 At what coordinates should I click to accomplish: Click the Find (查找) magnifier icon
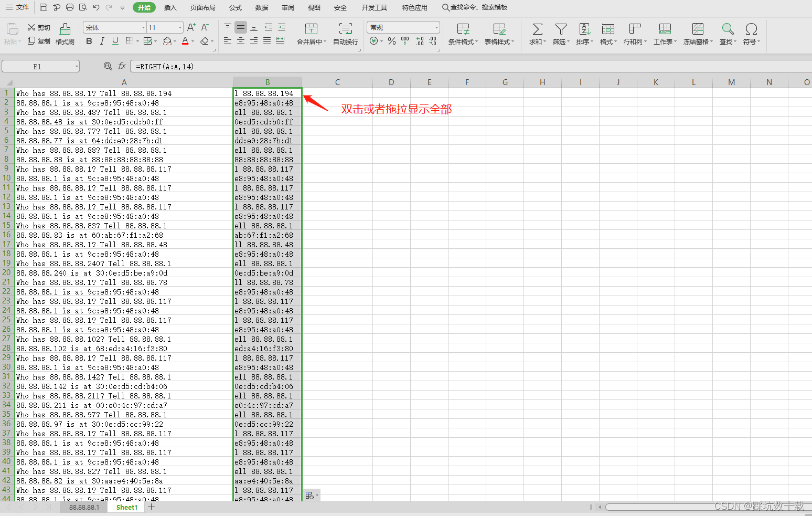728,29
